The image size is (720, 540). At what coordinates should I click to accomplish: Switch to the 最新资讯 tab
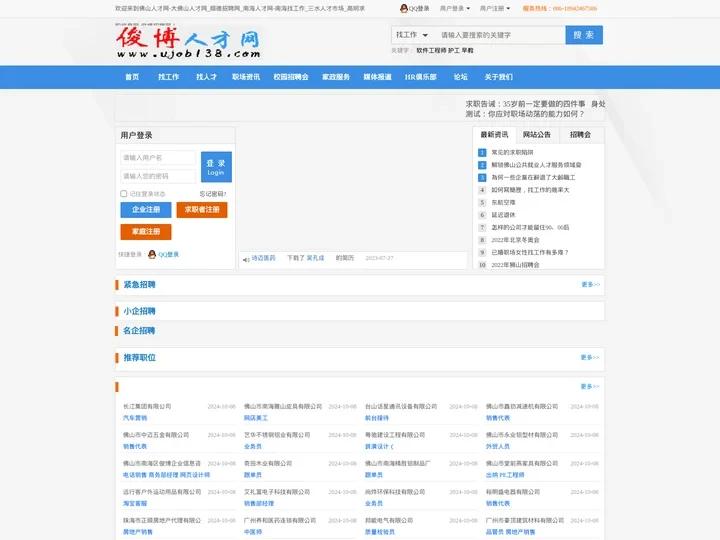point(495,135)
